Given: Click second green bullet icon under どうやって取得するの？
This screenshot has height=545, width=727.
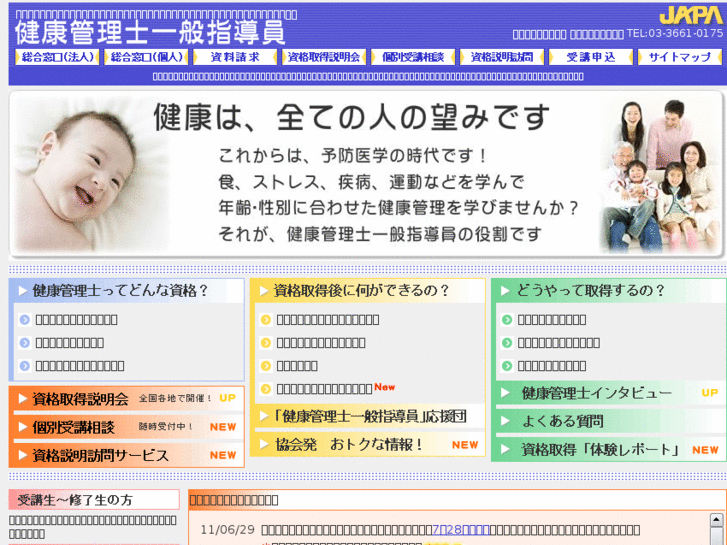Looking at the screenshot, I should click(507, 343).
